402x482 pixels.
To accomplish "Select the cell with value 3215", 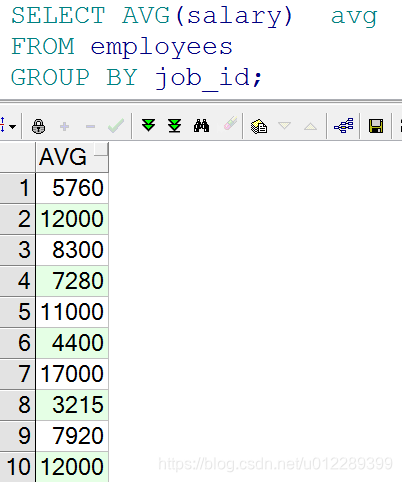I will click(72, 405).
